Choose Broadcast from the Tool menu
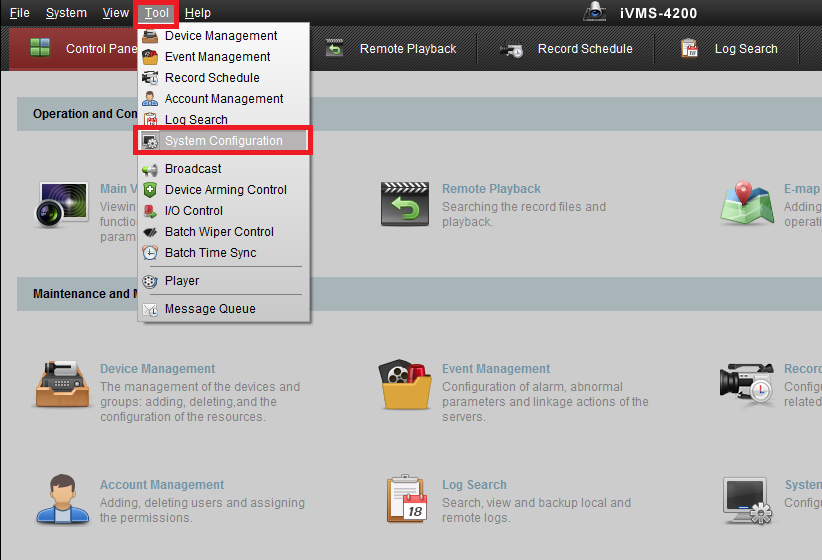 click(193, 169)
